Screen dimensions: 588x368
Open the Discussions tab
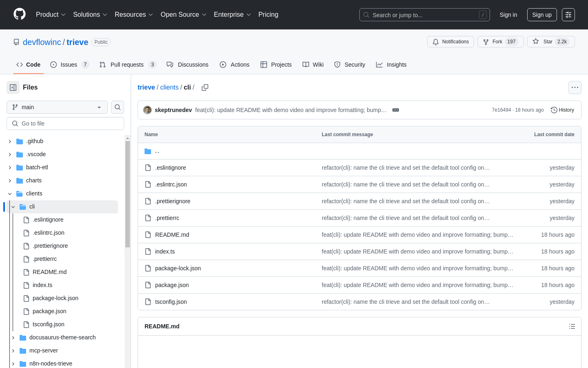coord(187,65)
